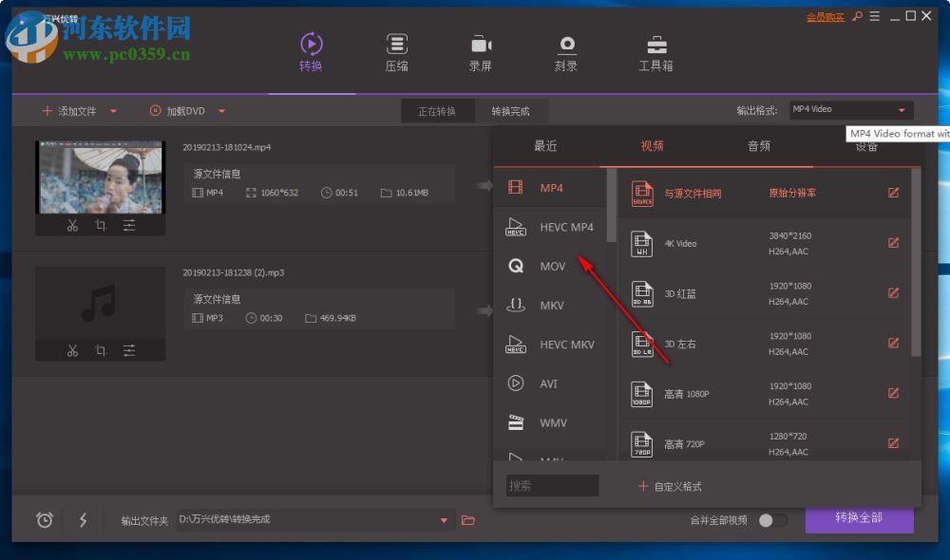Toggle 合并全部视频 merge switch
Viewport: 950px width, 560px height.
[x=774, y=520]
